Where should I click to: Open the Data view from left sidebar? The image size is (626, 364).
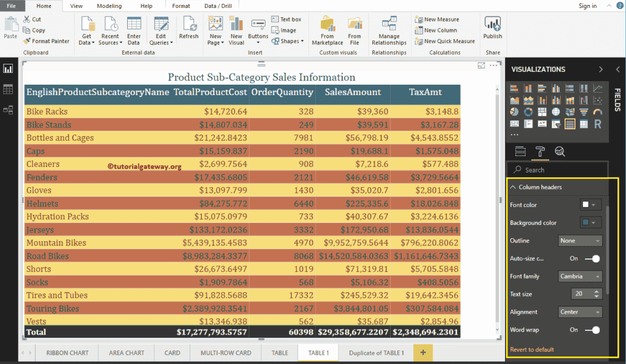point(8,89)
